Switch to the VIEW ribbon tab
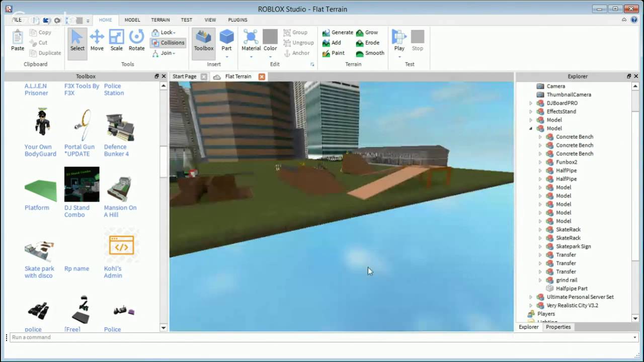Screen dimensions: 644x362 click(210, 20)
